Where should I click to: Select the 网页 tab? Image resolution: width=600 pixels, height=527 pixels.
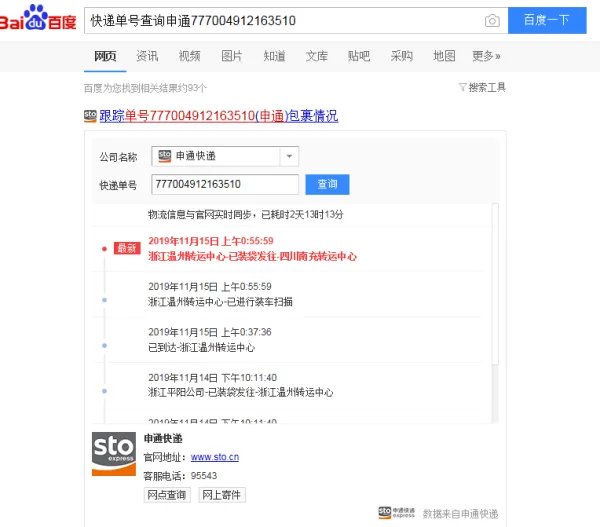coord(105,56)
